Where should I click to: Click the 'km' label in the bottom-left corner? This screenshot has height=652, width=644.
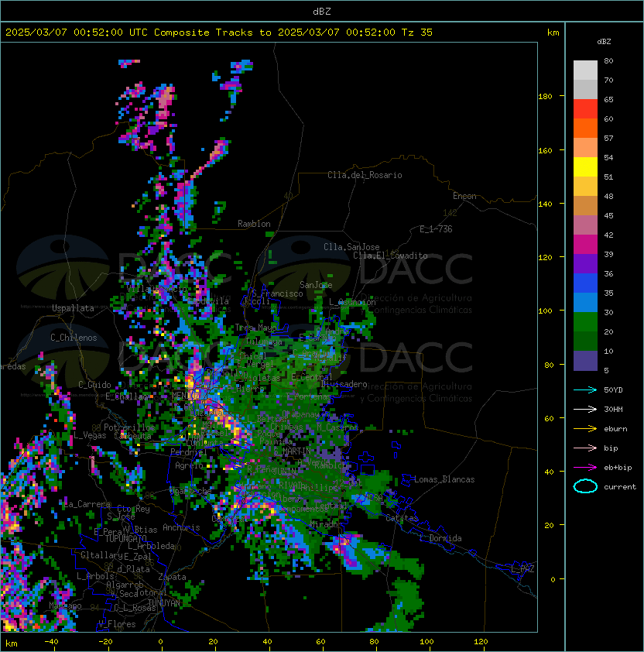[12, 643]
